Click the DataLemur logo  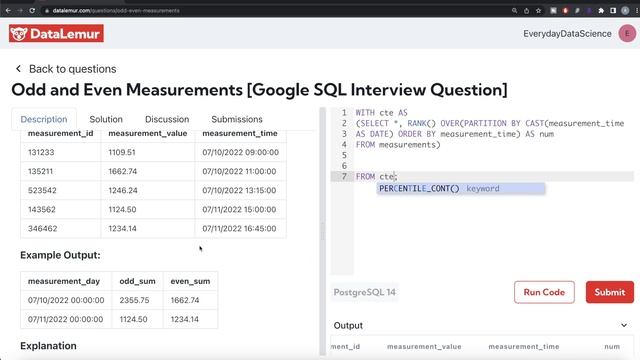(56, 33)
